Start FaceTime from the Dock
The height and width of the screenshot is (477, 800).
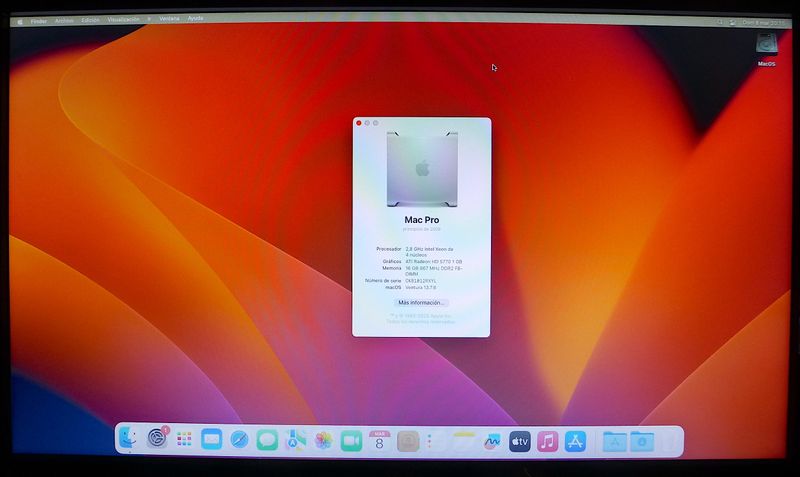[351, 441]
